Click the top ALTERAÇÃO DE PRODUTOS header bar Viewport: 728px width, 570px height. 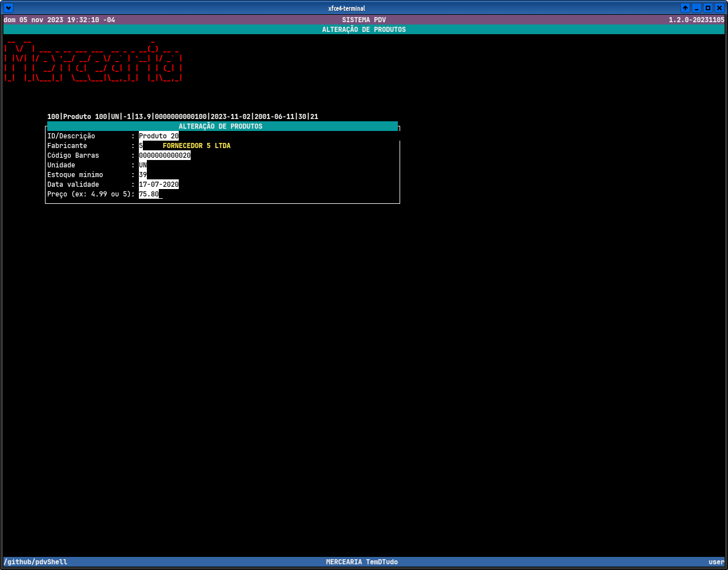click(x=364, y=30)
